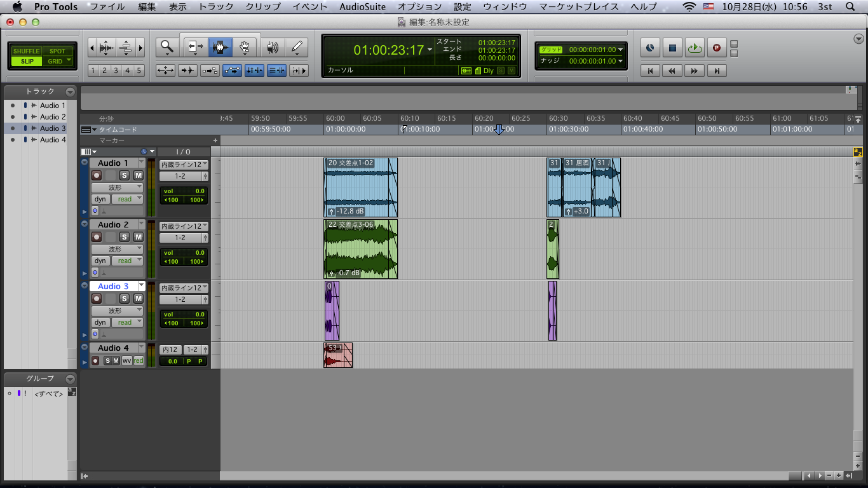Image resolution: width=868 pixels, height=488 pixels.
Task: Click Go to End button
Action: [717, 71]
